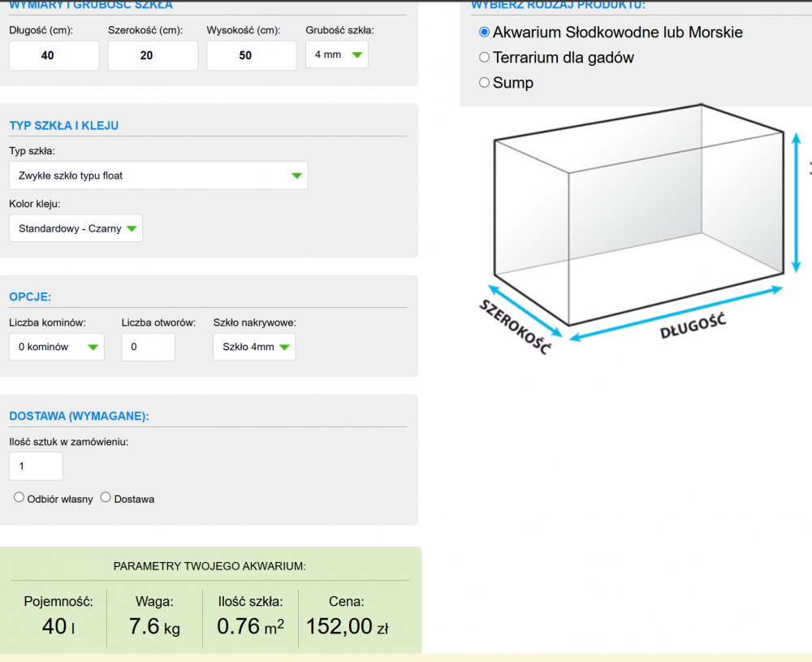Click the vertical blue height arrow

(797, 203)
